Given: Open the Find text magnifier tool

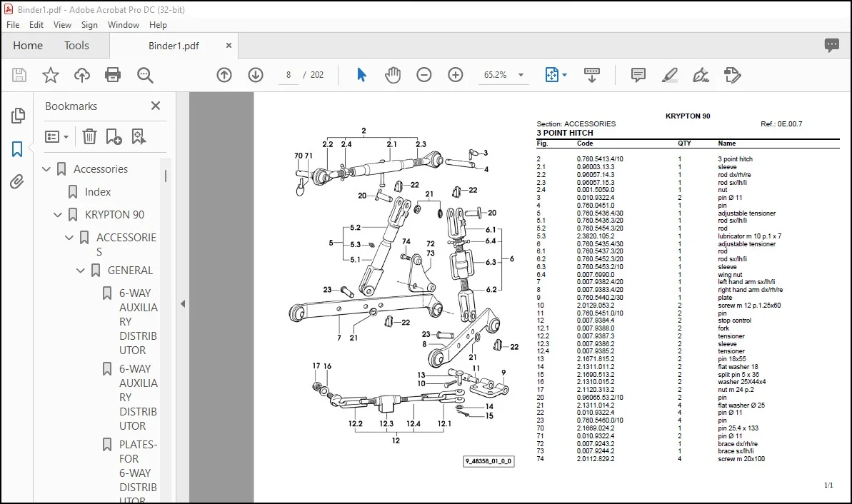Looking at the screenshot, I should click(x=145, y=75).
